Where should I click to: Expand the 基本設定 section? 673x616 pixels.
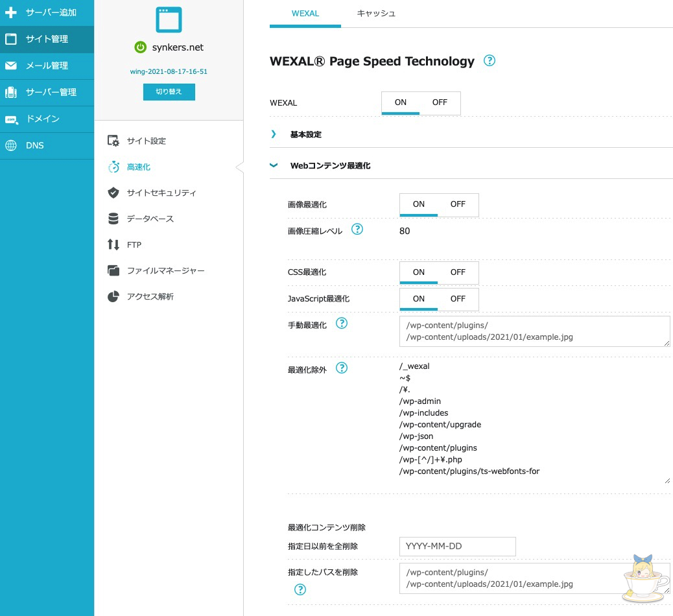tap(305, 135)
